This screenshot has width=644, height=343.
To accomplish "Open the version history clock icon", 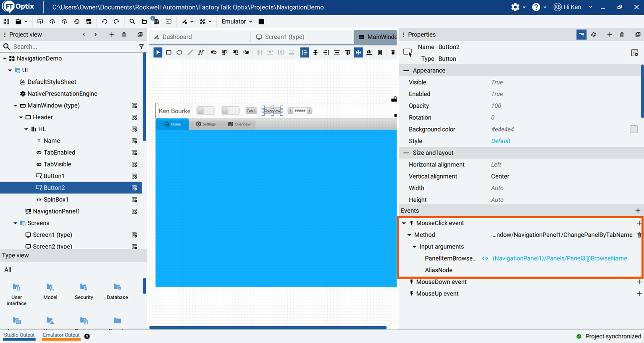I will pyautogui.click(x=76, y=21).
